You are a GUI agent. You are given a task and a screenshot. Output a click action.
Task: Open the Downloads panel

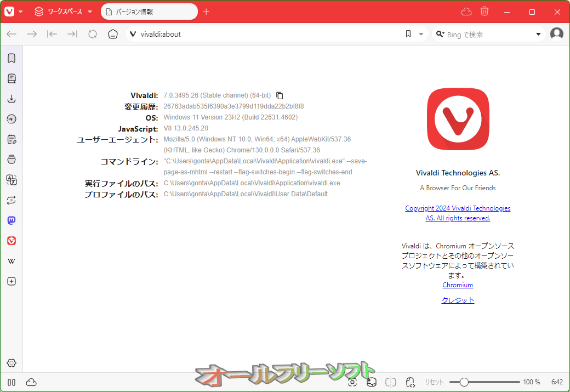[x=11, y=99]
